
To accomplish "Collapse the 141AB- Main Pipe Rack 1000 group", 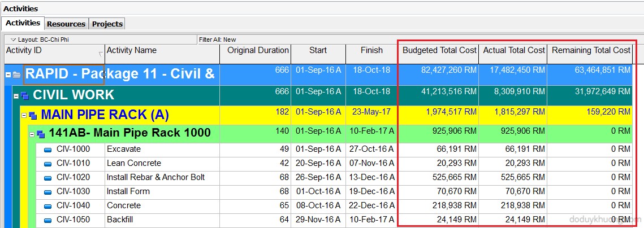I will (32, 134).
